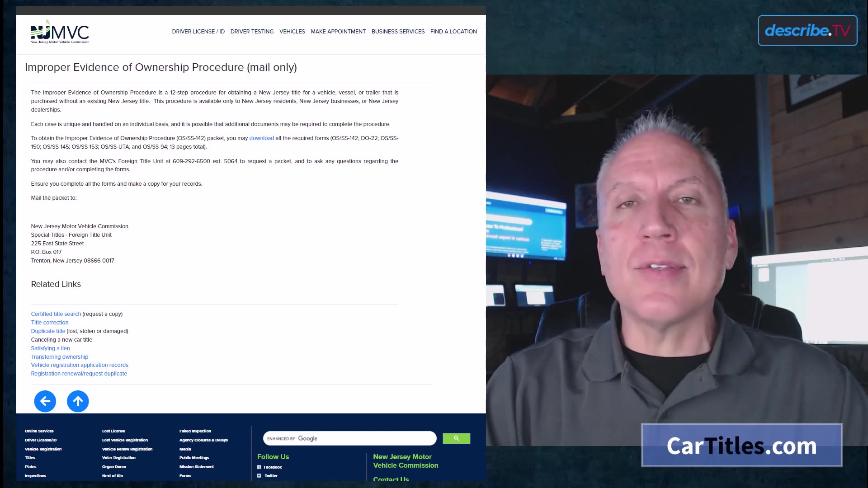Click the download link for OS/SS-142 packet
The image size is (868, 488).
coord(262,138)
